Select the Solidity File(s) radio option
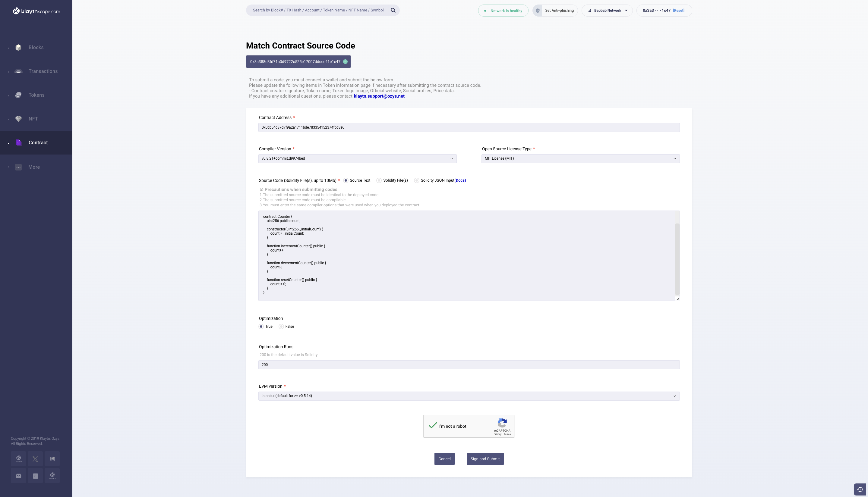Image resolution: width=868 pixels, height=497 pixels. pos(379,180)
